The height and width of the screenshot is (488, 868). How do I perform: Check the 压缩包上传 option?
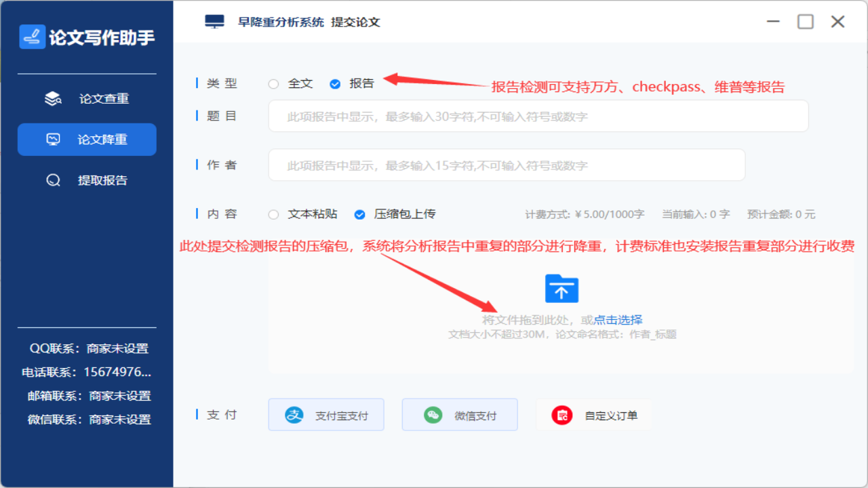(x=359, y=213)
